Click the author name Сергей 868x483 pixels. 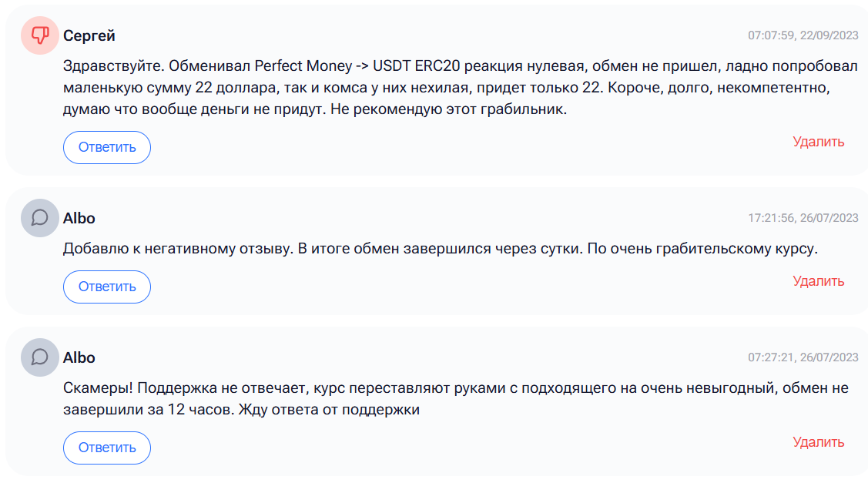pos(89,36)
